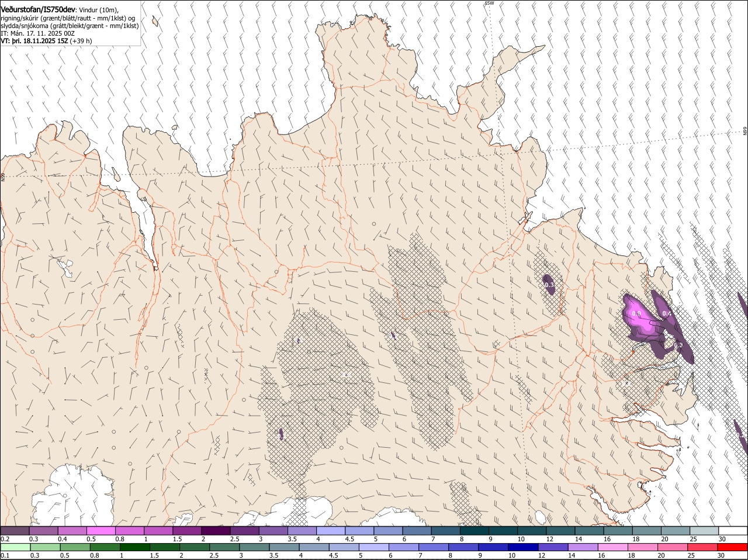Click darkest green 1–1.5 rain legend swatch
The image size is (748, 560).
pos(134,547)
